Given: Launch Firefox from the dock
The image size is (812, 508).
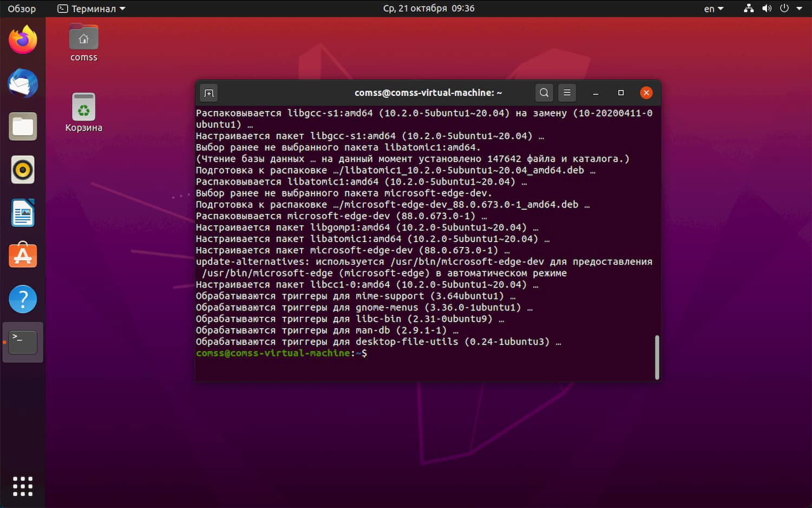Looking at the screenshot, I should click(x=23, y=38).
